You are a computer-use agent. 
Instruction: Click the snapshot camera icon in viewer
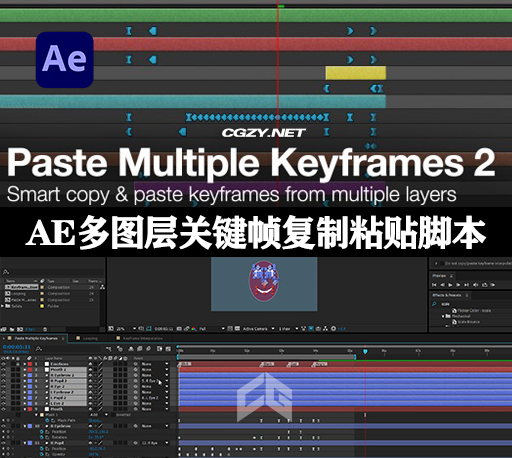(x=179, y=329)
